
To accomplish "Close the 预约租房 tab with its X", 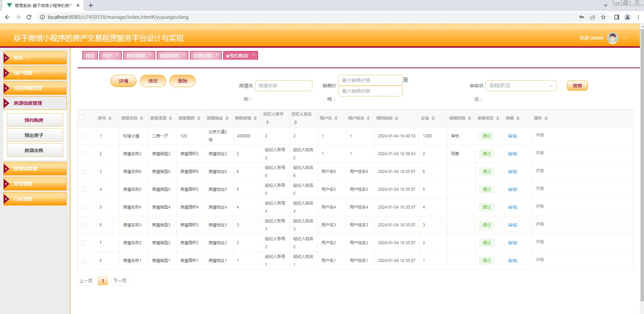I will coord(151,54).
